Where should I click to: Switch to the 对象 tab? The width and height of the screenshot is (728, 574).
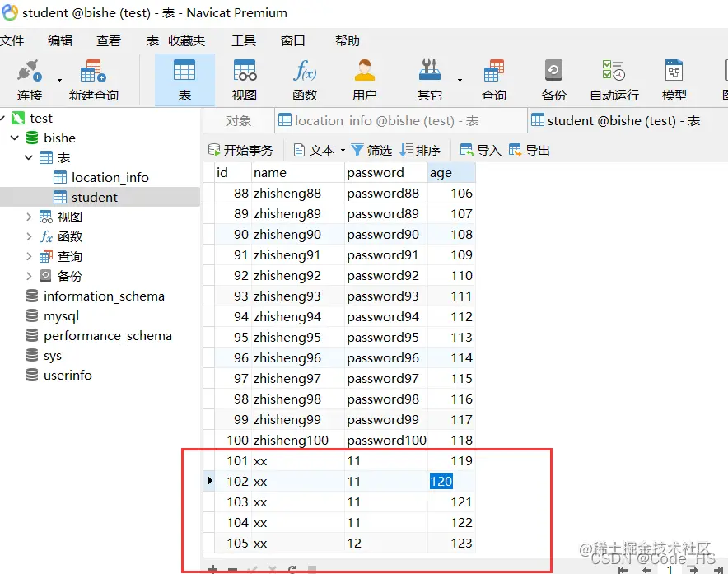(239, 121)
